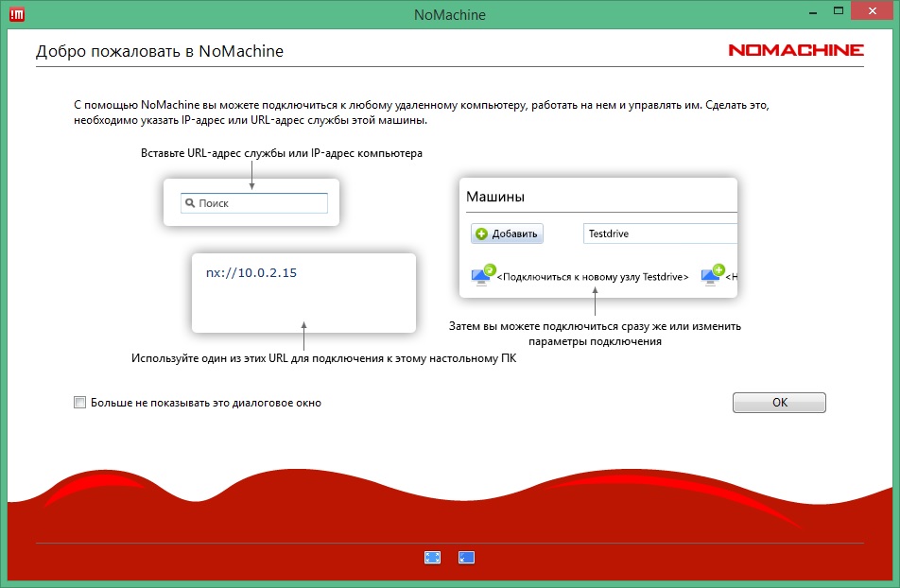Click the Testdrive text field
Image resolution: width=900 pixels, height=588 pixels.
[660, 233]
